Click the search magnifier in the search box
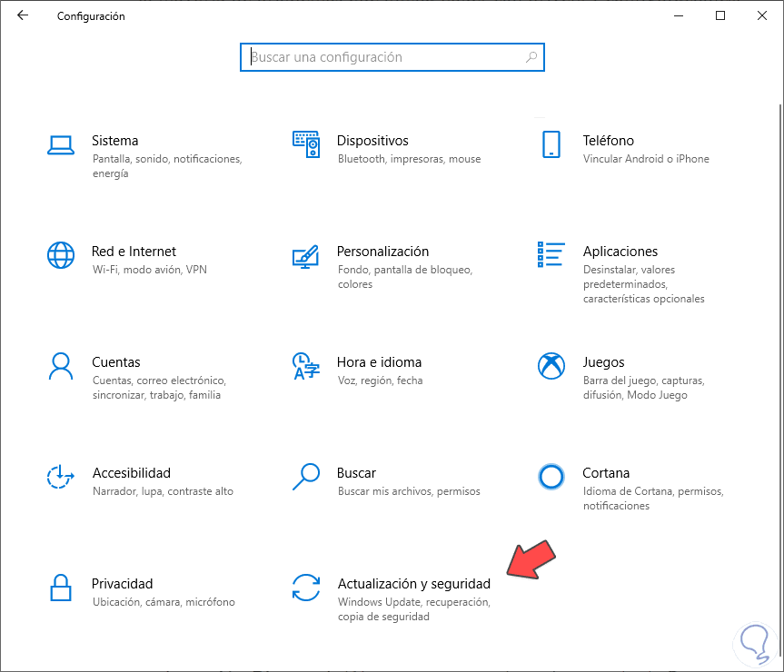 (x=531, y=57)
